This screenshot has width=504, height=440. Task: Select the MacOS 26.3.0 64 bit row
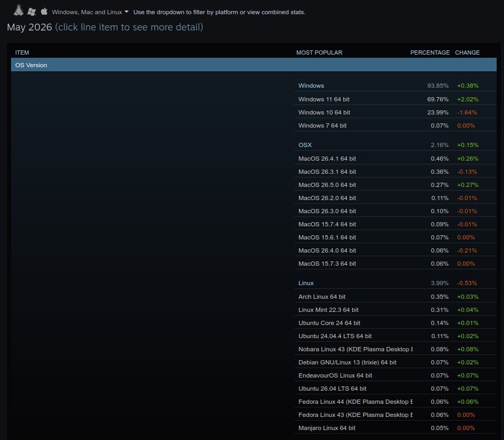[395, 211]
